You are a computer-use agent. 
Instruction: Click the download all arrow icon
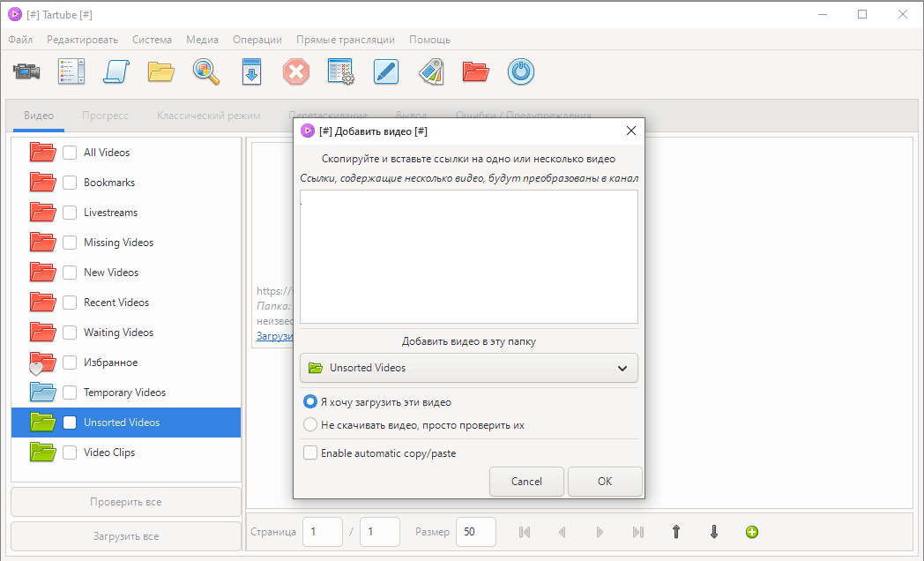click(251, 72)
